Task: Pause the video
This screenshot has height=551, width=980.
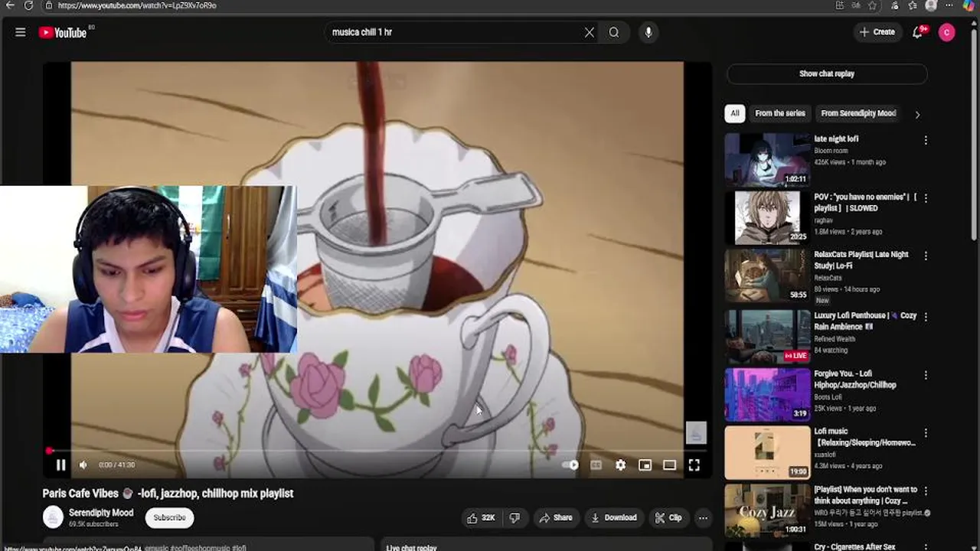Action: pyautogui.click(x=60, y=465)
